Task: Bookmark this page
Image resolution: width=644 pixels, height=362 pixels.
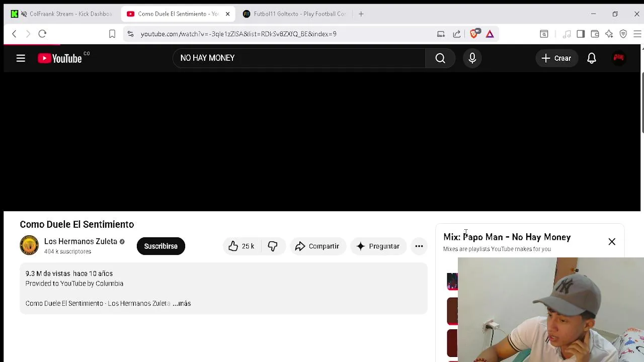Action: click(x=112, y=34)
